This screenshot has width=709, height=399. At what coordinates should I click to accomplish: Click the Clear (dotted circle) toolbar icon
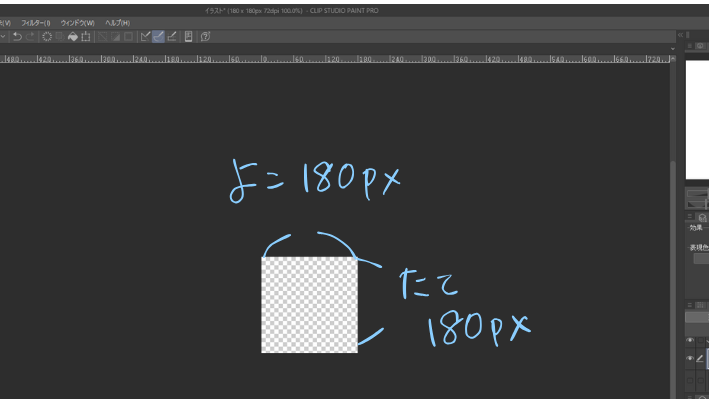[47, 37]
